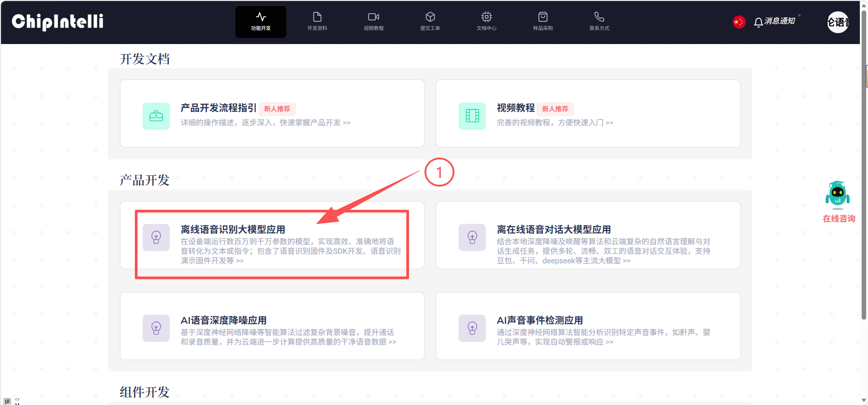Click the input method icon at bottom left
The height and width of the screenshot is (405, 868).
[7, 401]
